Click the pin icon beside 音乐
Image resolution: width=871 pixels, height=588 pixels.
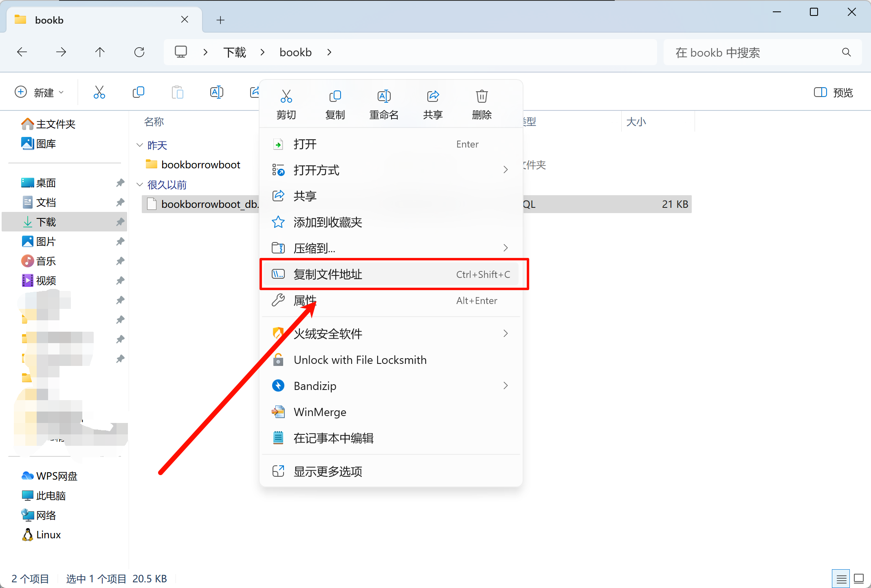(120, 261)
